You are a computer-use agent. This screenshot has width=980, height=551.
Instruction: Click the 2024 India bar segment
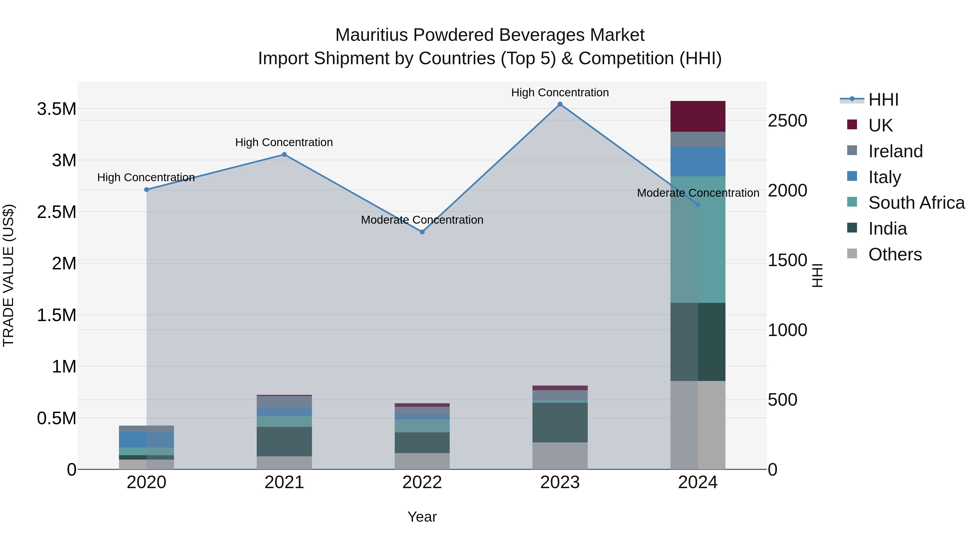tap(698, 342)
